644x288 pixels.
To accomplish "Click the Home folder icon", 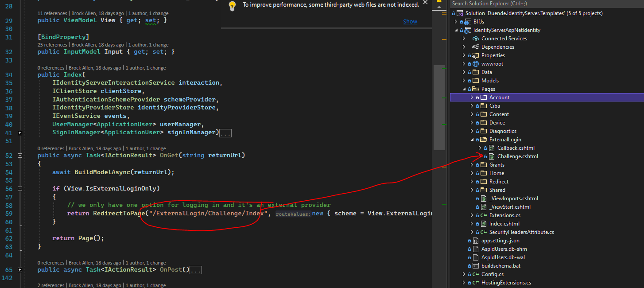I will pos(484,173).
